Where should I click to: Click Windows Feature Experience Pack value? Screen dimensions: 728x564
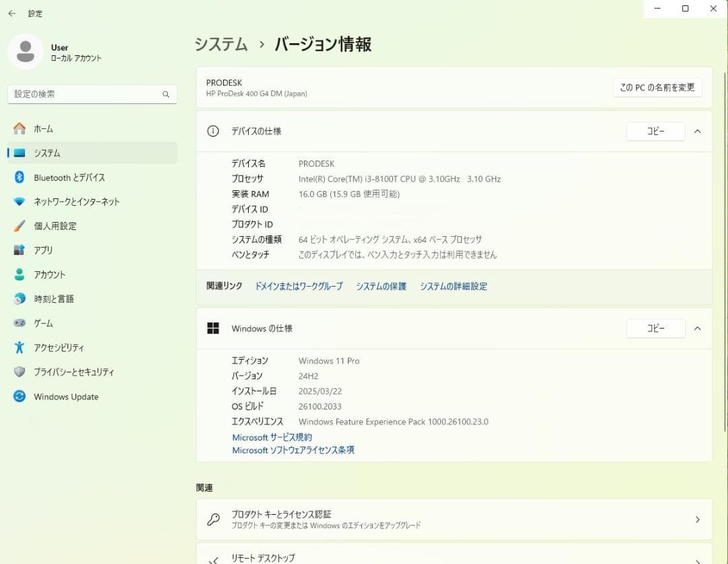pyautogui.click(x=393, y=422)
